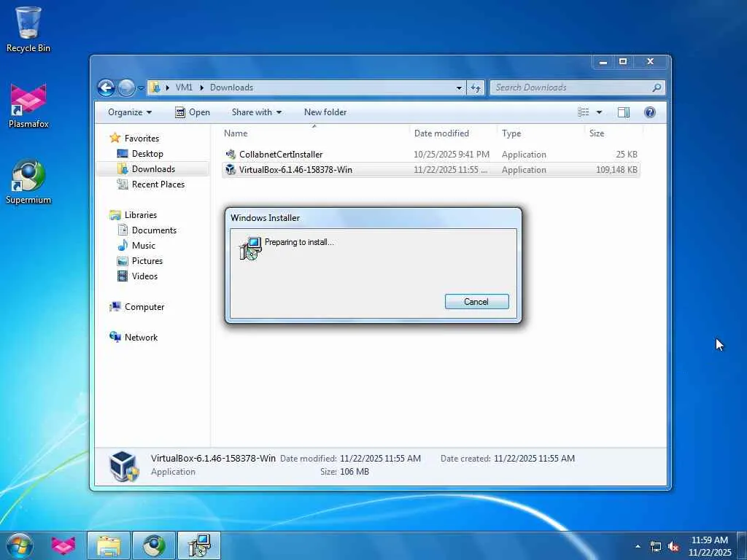Image resolution: width=747 pixels, height=560 pixels.
Task: Click the address bar folder icon
Action: click(x=155, y=87)
